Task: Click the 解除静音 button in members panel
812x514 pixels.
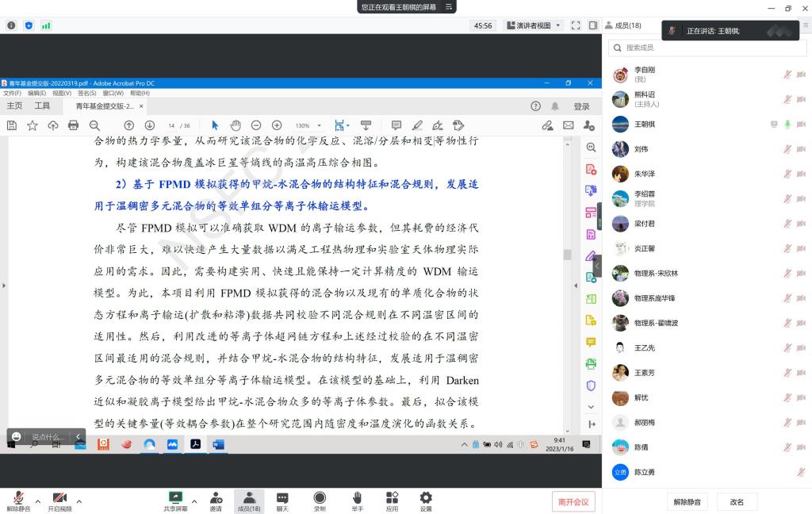Action: pos(687,502)
